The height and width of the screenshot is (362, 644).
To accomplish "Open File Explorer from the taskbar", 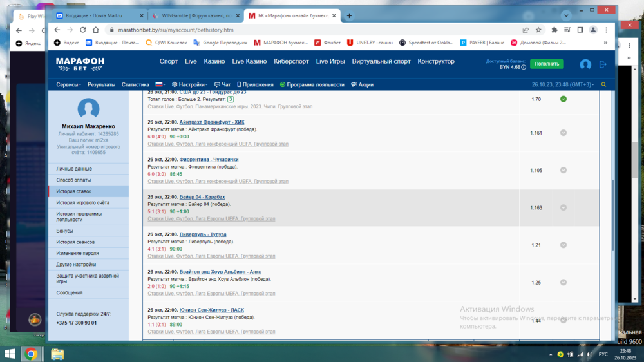I will 57,354.
